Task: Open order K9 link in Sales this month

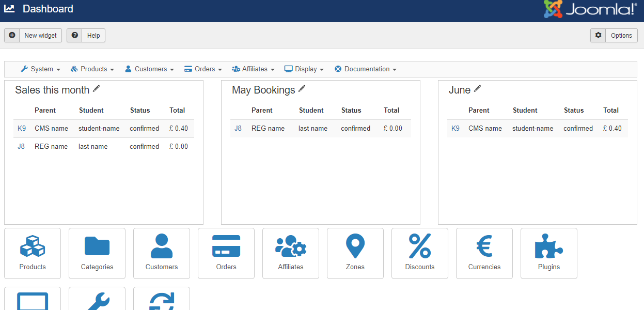Action: (22, 129)
